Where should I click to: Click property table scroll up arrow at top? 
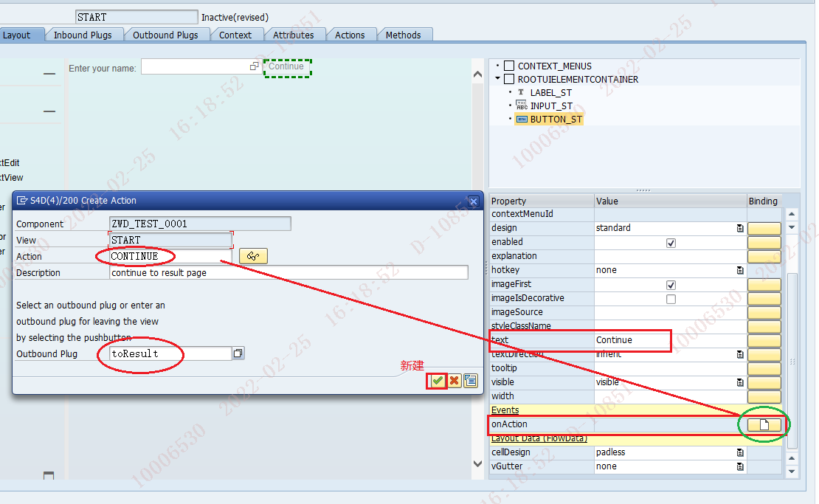(792, 214)
